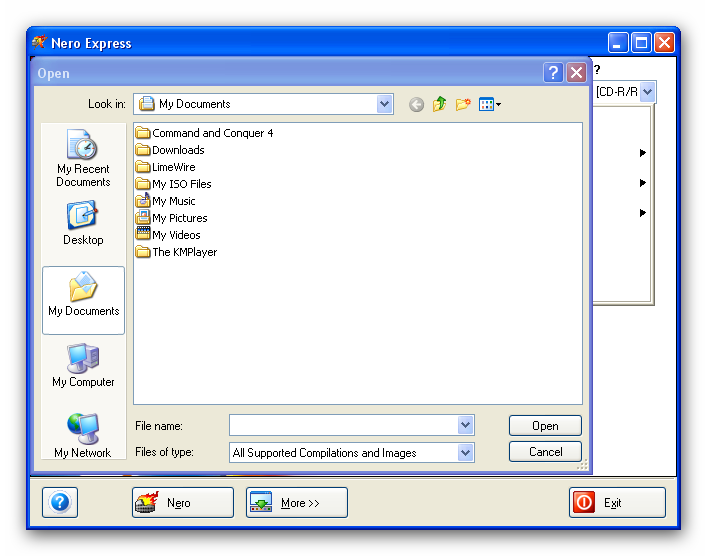Expand the File name dropdown arrow

coord(465,425)
